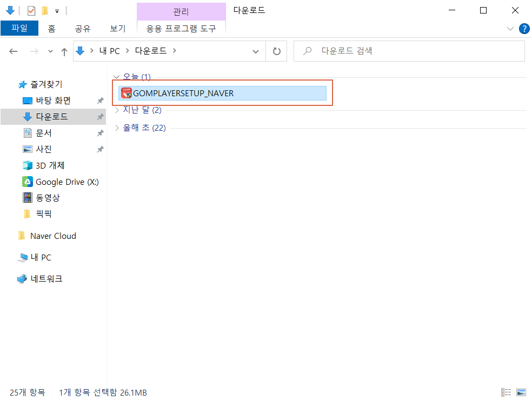Open the 파일 menu tab

click(19, 28)
